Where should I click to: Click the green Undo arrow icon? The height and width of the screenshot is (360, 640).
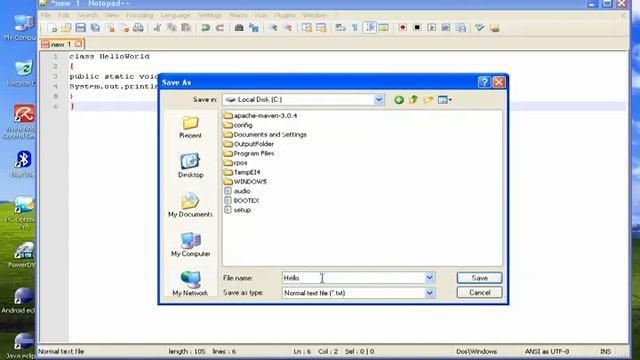tap(205, 28)
